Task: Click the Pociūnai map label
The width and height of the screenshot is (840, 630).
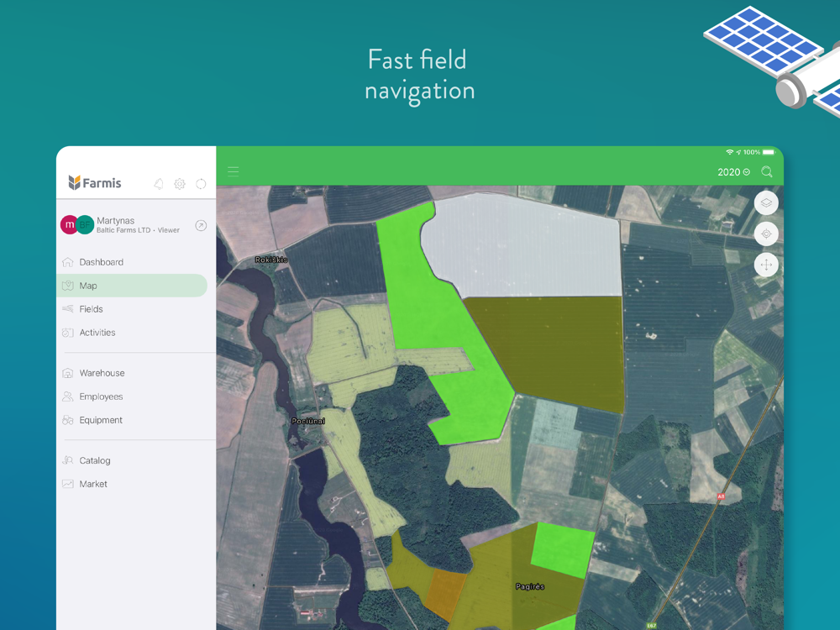Action: pyautogui.click(x=308, y=421)
